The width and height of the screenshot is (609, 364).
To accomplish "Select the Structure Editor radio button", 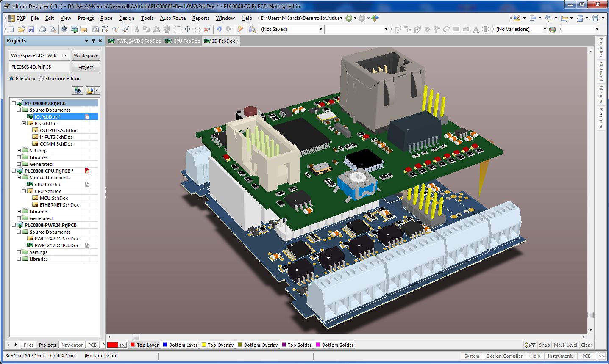I will click(x=41, y=79).
